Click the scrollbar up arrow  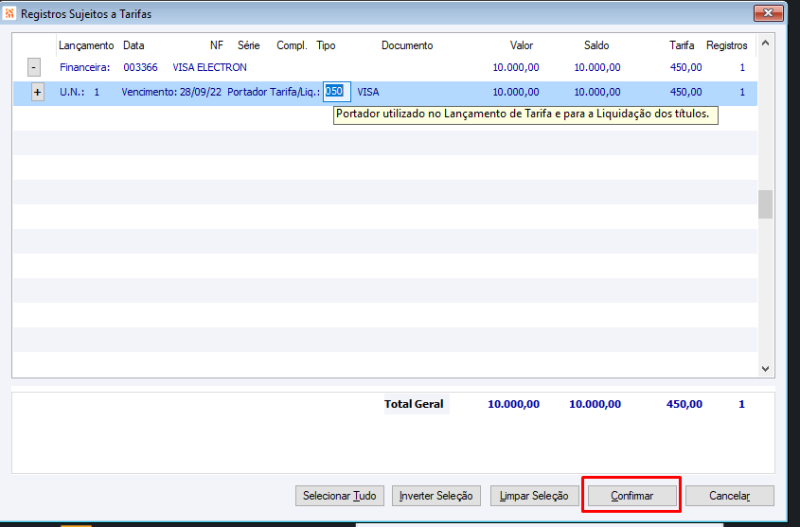pos(765,43)
